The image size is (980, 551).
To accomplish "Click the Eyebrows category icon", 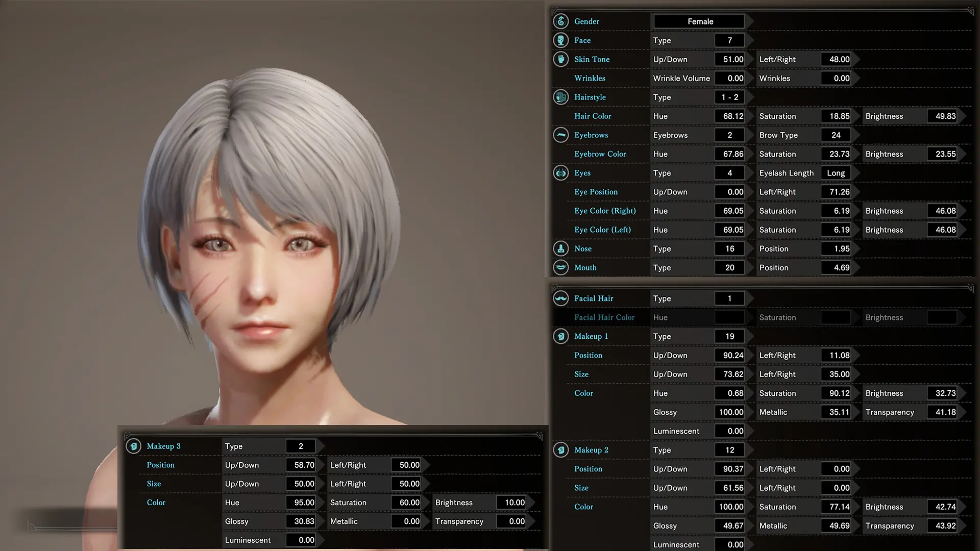I will 560,135.
